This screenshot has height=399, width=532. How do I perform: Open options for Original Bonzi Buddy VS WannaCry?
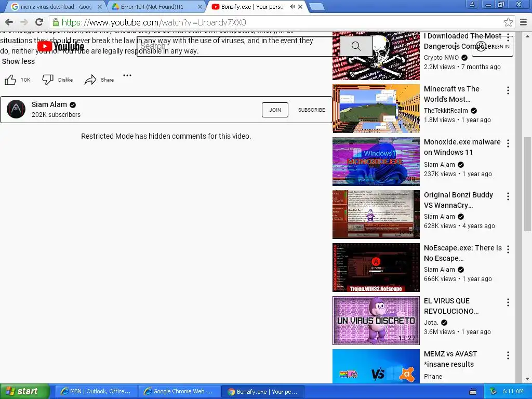click(508, 196)
